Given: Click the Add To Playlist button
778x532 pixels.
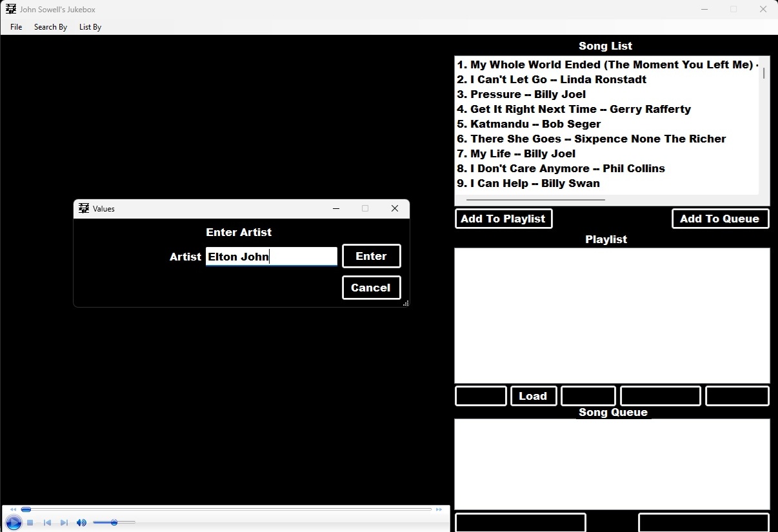Looking at the screenshot, I should [503, 219].
